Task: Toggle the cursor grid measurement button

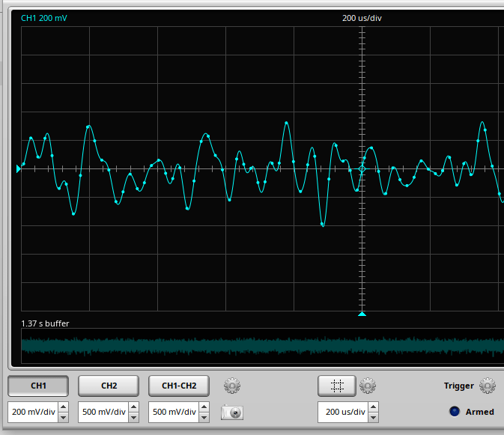Action: click(x=337, y=386)
